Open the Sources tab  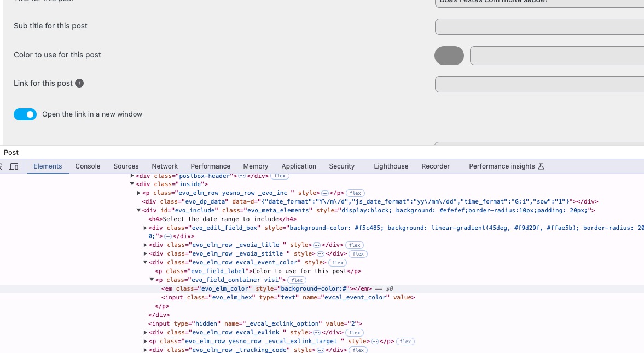point(126,166)
